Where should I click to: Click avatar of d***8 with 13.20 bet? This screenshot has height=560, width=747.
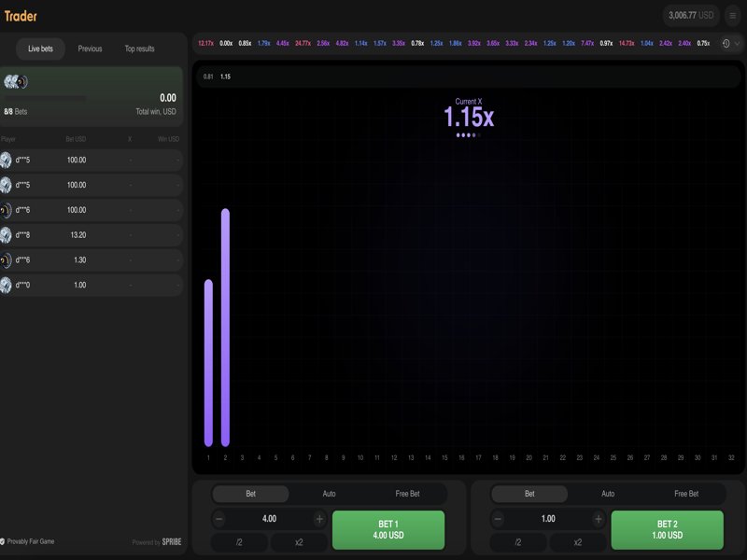click(x=6, y=235)
